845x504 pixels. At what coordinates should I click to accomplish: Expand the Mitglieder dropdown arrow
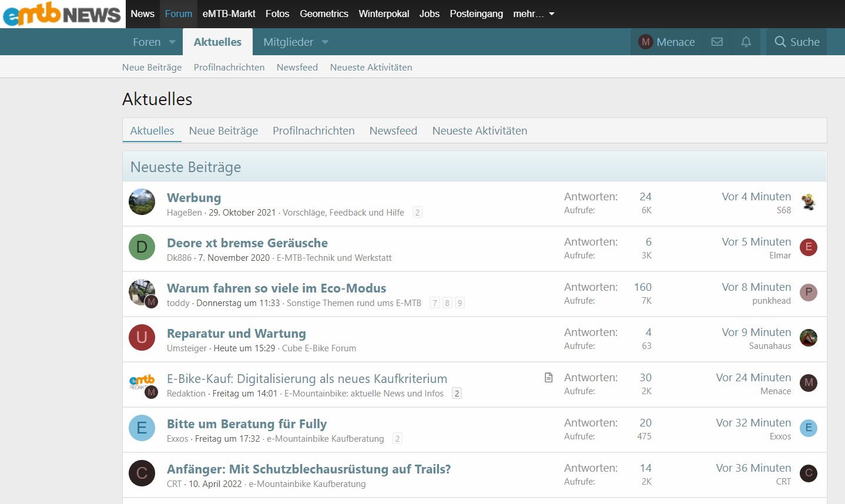tap(325, 42)
